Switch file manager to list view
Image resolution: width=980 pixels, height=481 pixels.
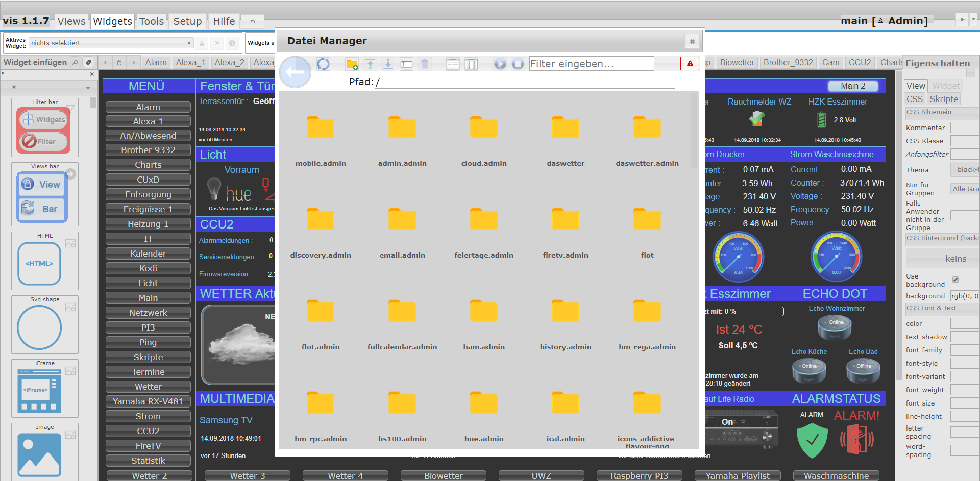453,64
